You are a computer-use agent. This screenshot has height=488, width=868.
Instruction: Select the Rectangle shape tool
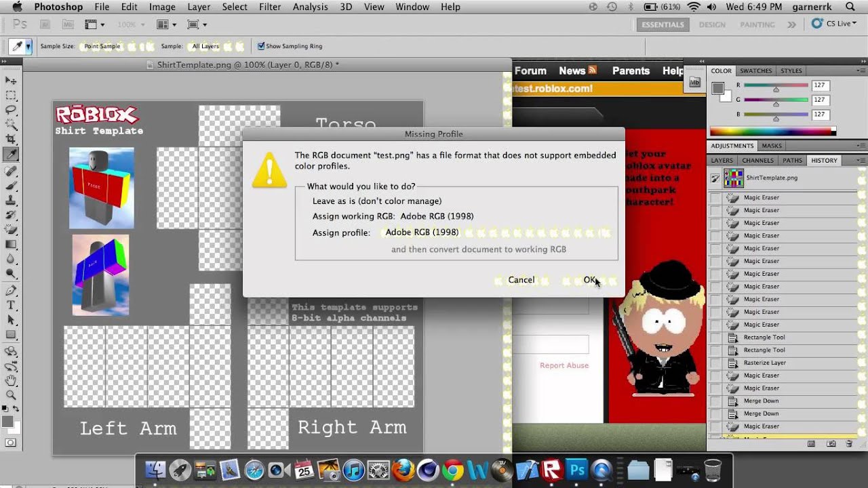11,335
